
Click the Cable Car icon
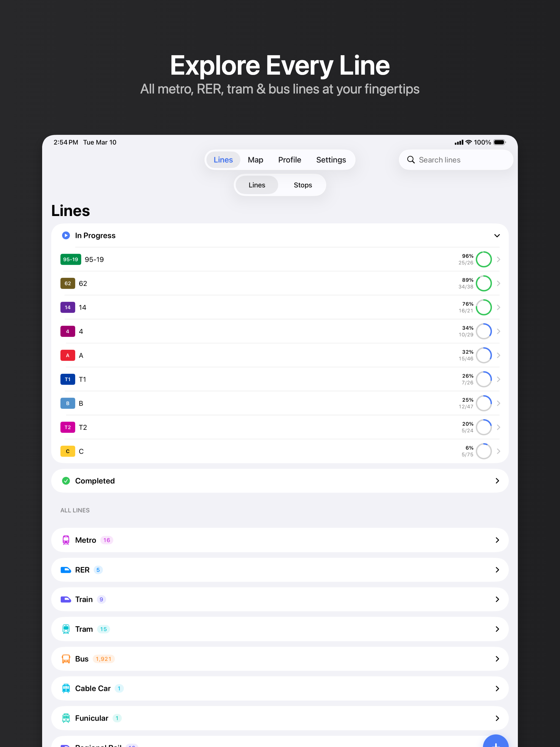point(66,688)
